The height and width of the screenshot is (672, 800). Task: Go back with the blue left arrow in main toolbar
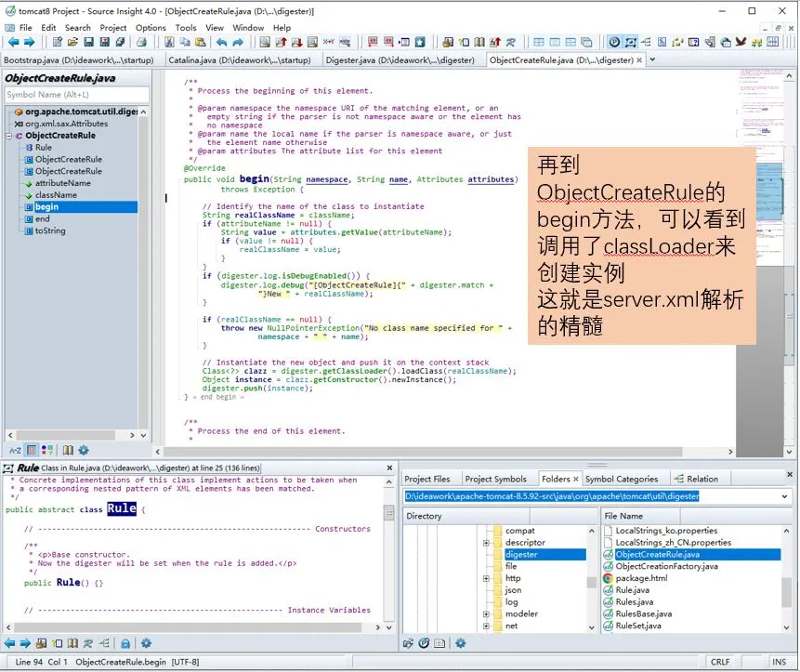click(14, 42)
